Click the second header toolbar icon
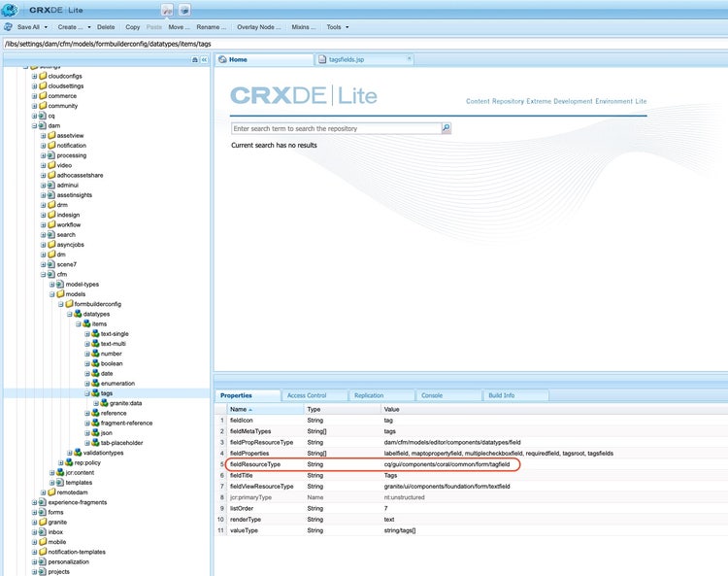 click(184, 10)
